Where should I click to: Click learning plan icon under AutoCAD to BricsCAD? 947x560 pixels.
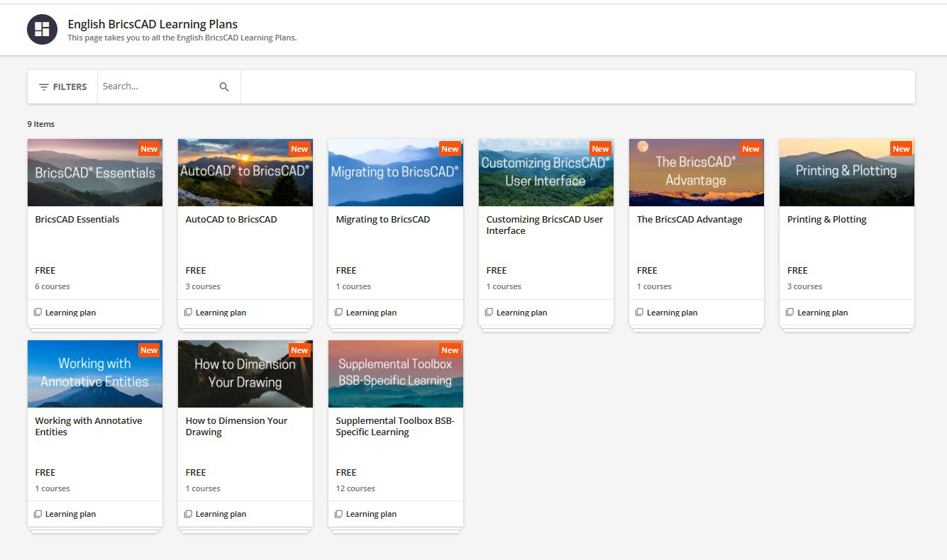pos(189,313)
